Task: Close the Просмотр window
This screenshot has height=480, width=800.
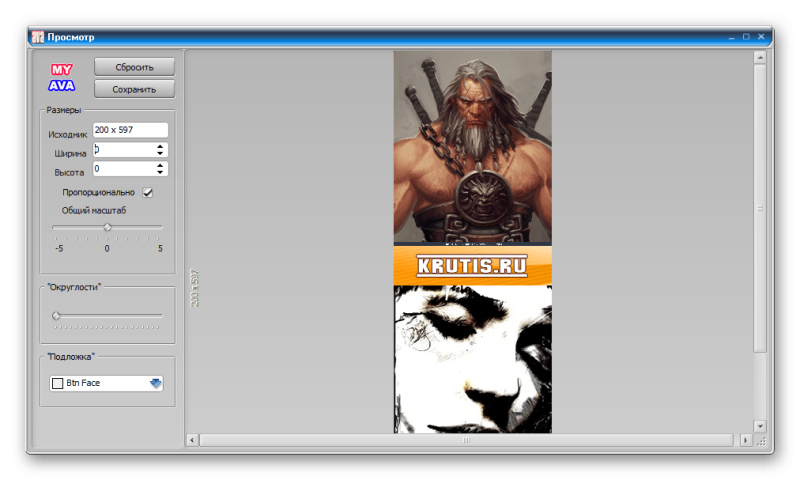Action: pyautogui.click(x=761, y=37)
